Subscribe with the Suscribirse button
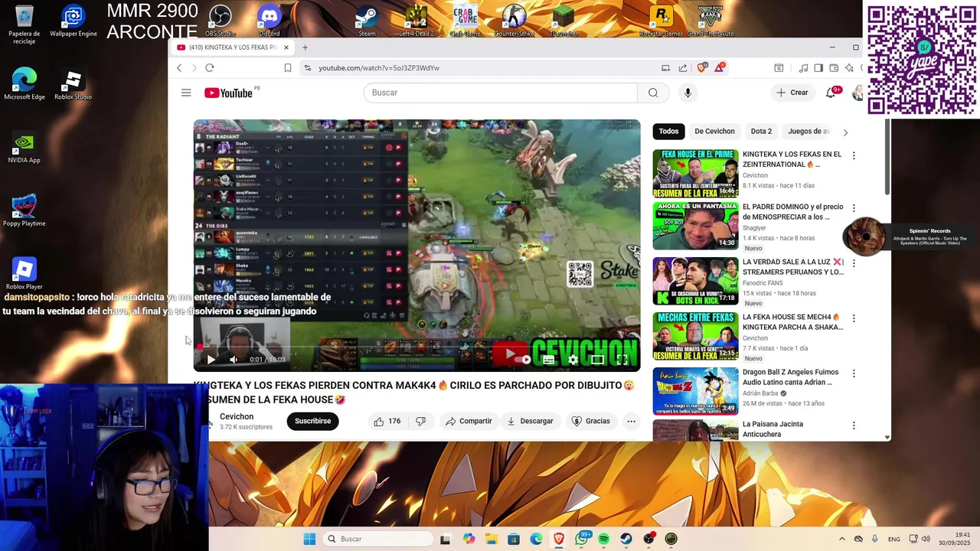The image size is (980, 551). coord(313,421)
